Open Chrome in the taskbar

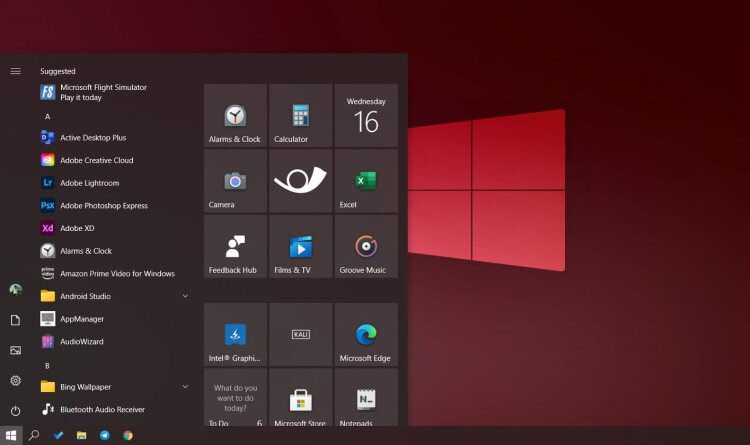(128, 435)
